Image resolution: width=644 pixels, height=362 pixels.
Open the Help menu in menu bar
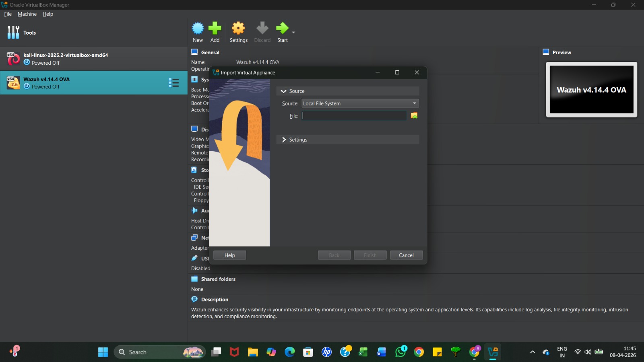[x=48, y=14]
